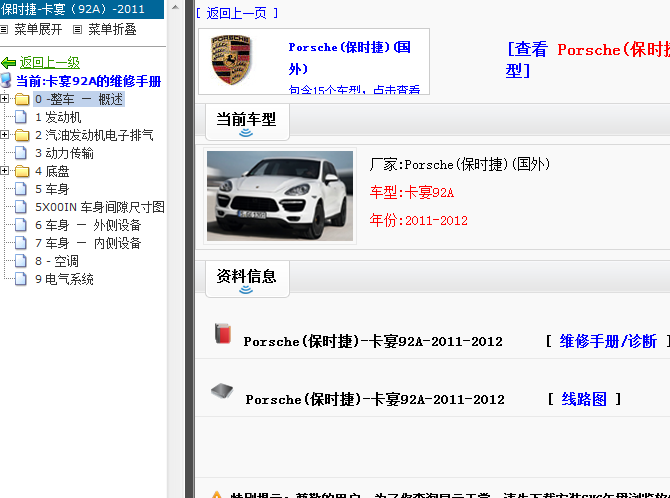Select tree item 5X00IN 车身间隙尺寸图
The height and width of the screenshot is (498, 670).
point(100,207)
